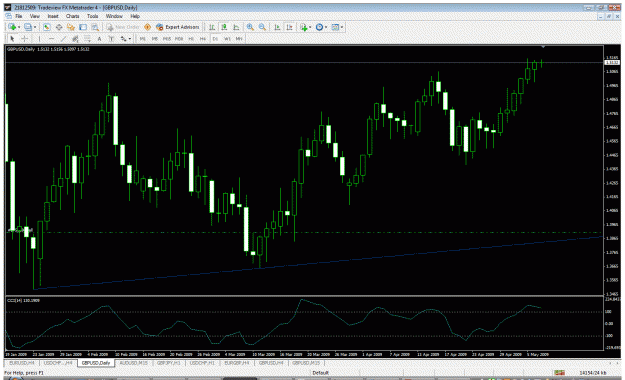The width and height of the screenshot is (625, 380).
Task: Draw a vertical line on chart
Action: click(x=39, y=39)
